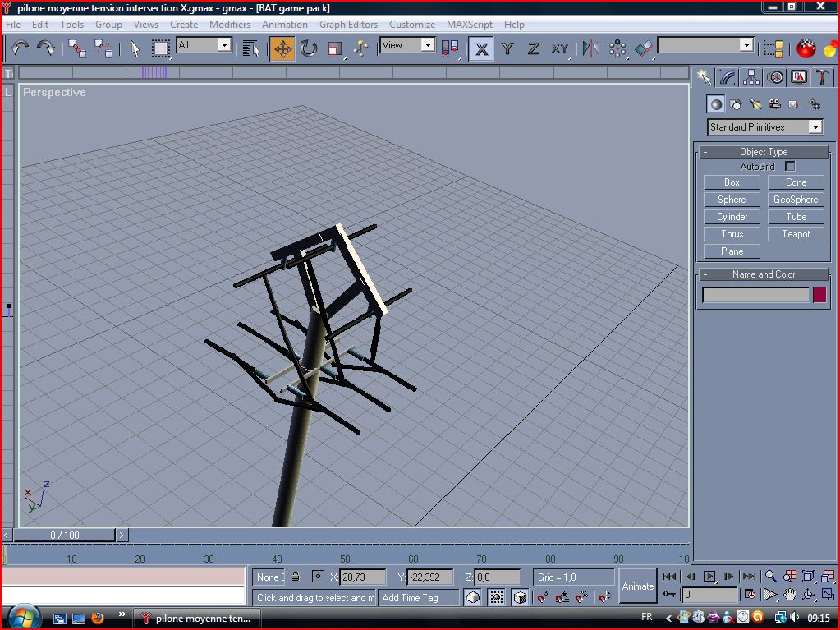Activate the Pan hand viewport tool

[790, 594]
